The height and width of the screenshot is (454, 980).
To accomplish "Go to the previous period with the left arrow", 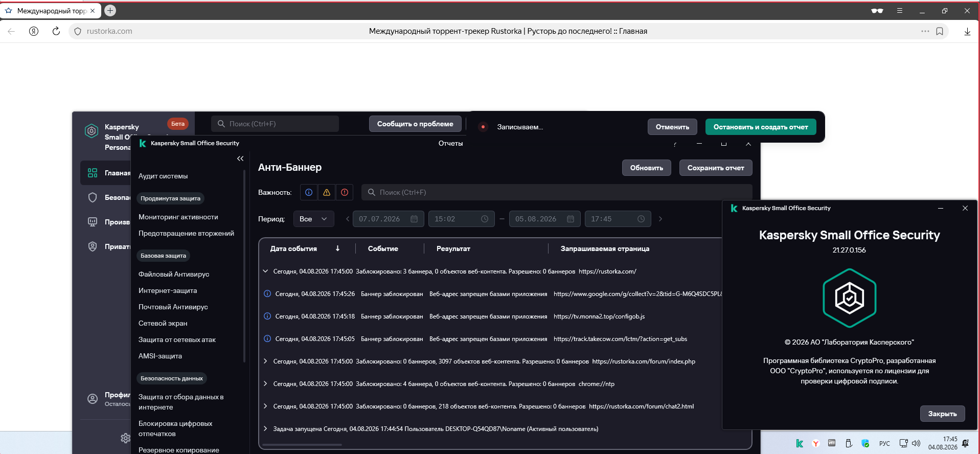I will pos(348,219).
